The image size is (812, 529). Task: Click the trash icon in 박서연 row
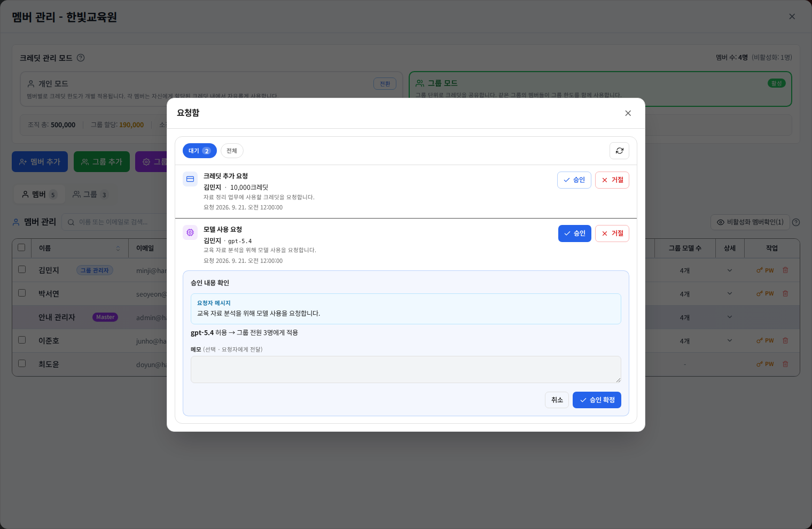tap(785, 294)
